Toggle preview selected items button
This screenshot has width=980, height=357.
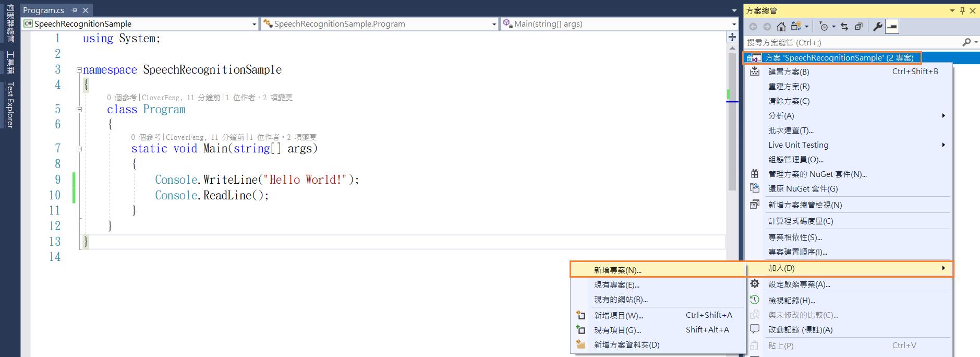point(892,27)
